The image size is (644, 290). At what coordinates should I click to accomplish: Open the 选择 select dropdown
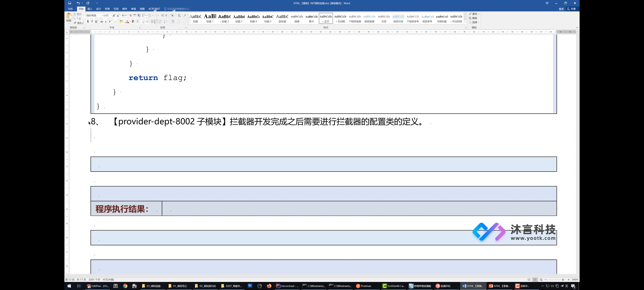tap(474, 22)
